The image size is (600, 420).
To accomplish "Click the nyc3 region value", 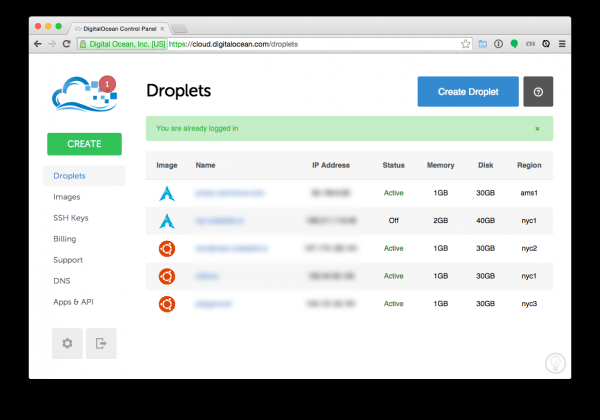I will [x=529, y=304].
